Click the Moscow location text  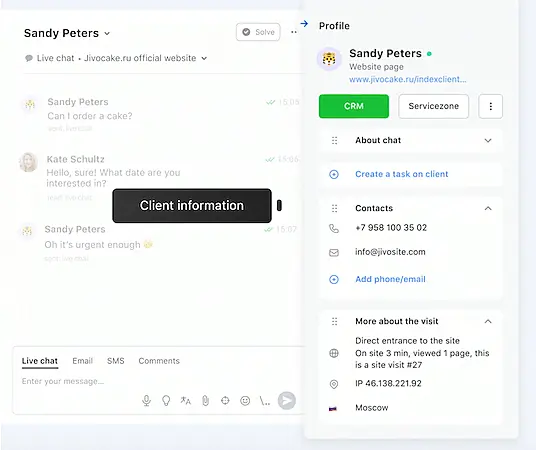[x=372, y=408]
